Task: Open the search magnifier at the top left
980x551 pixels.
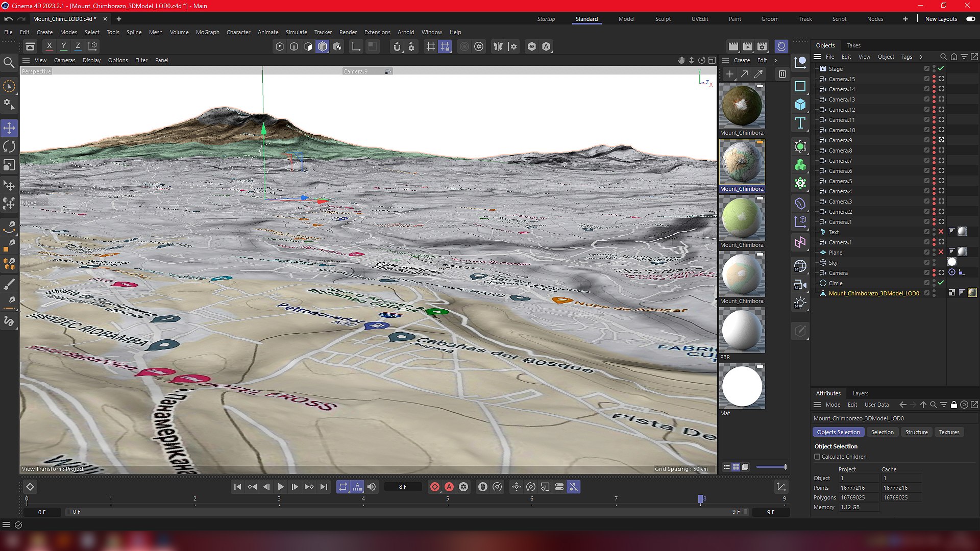Action: point(9,63)
